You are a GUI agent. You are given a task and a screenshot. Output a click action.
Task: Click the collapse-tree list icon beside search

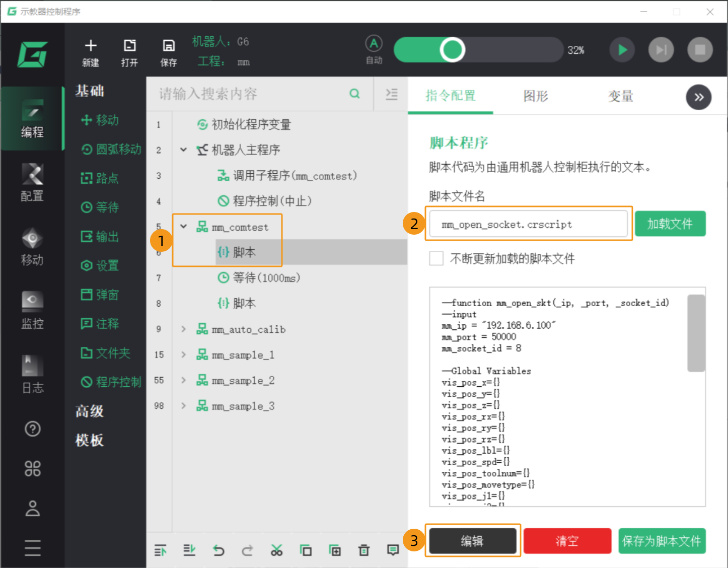[391, 94]
